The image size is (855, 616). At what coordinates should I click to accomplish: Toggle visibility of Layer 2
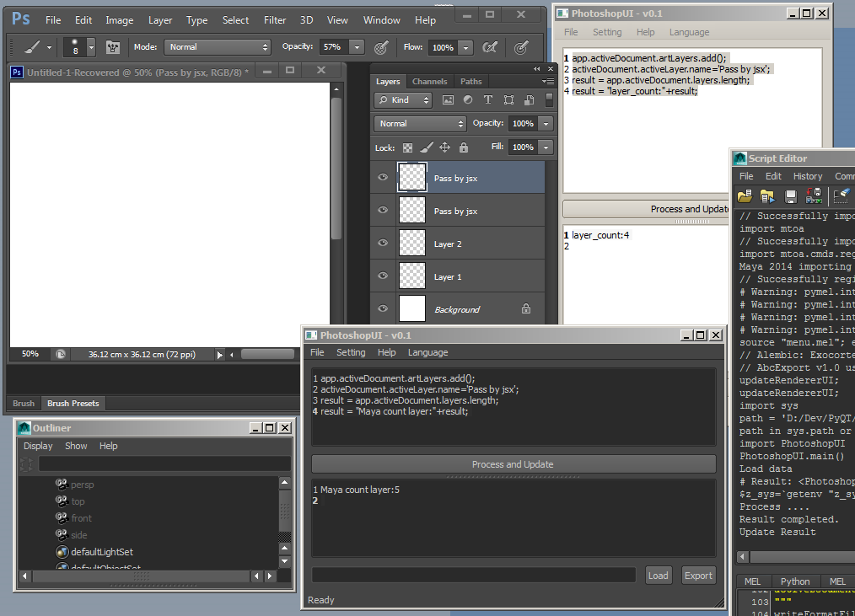pyautogui.click(x=383, y=243)
